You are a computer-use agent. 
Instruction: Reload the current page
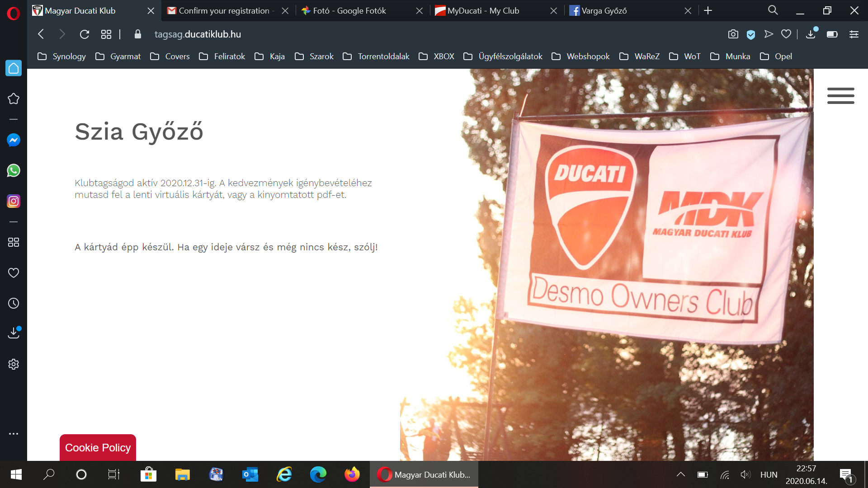coord(84,34)
